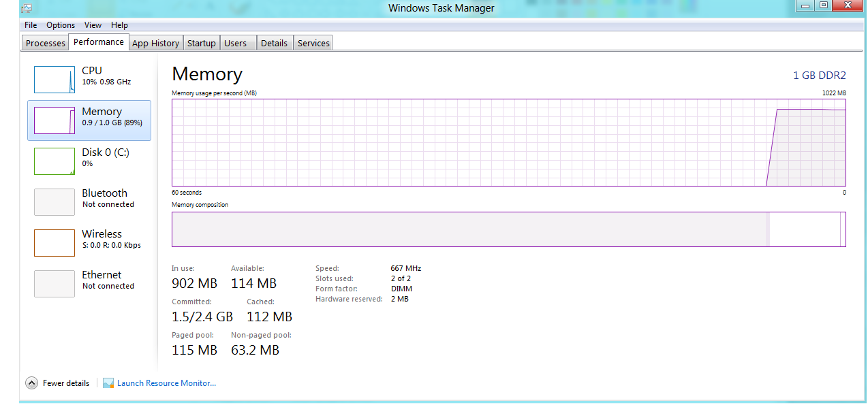Screen dimensions: 868x405
Task: Click the Slots used 2 of 2 value
Action: (x=401, y=278)
